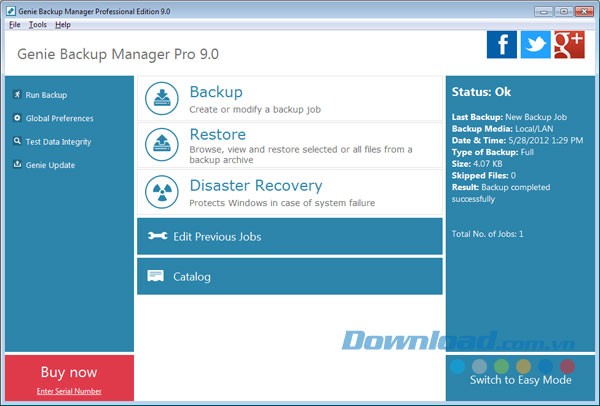Open the Google Plus icon
The height and width of the screenshot is (406, 600).
point(569,45)
